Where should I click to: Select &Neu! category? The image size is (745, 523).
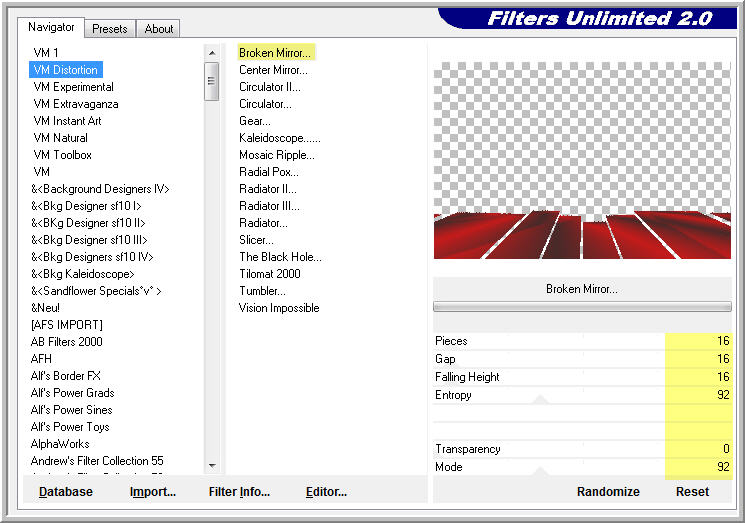[46, 308]
